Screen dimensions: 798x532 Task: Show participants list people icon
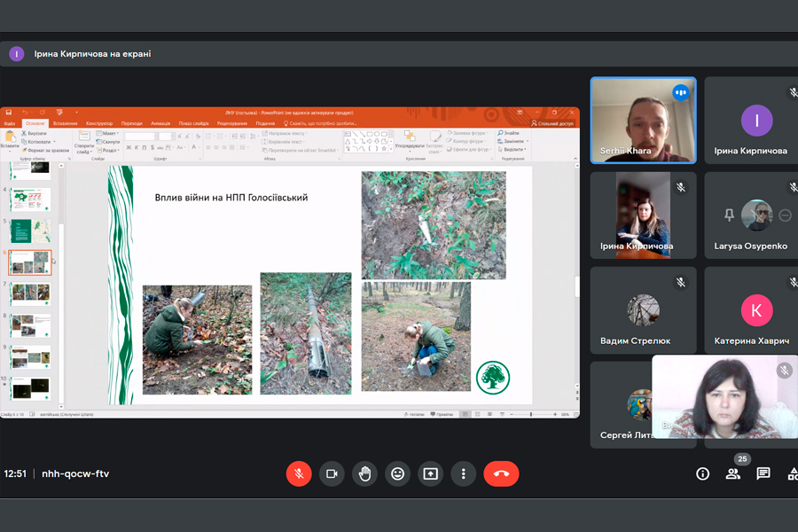point(733,474)
